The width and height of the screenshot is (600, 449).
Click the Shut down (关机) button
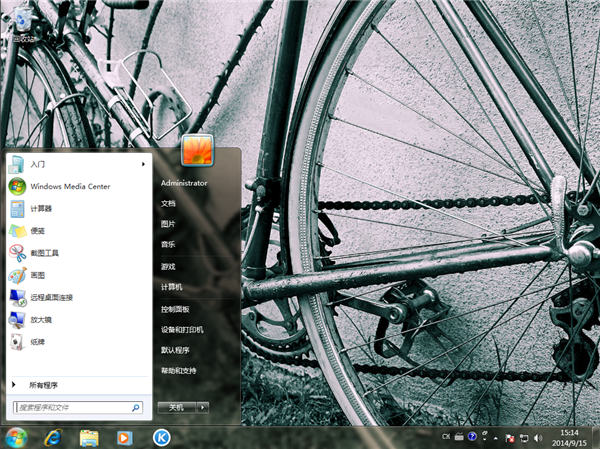point(176,407)
